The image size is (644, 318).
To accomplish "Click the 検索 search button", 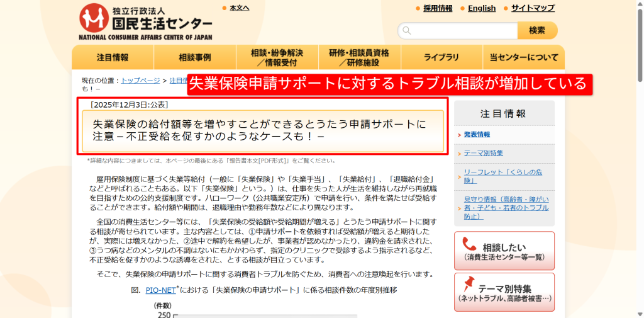I will coord(537,30).
